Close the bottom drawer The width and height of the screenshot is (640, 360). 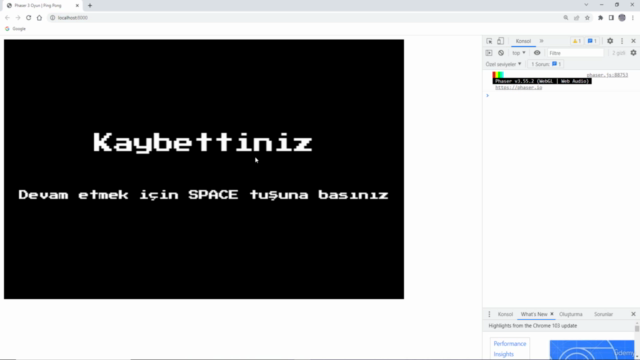tap(633, 314)
